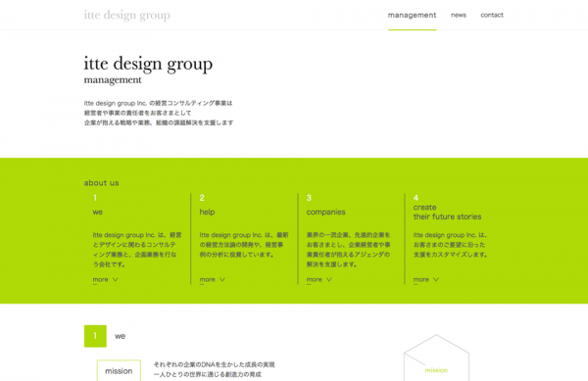This screenshot has height=381, width=588.
Task: Click the 'more' link in column 4
Action: pos(420,279)
